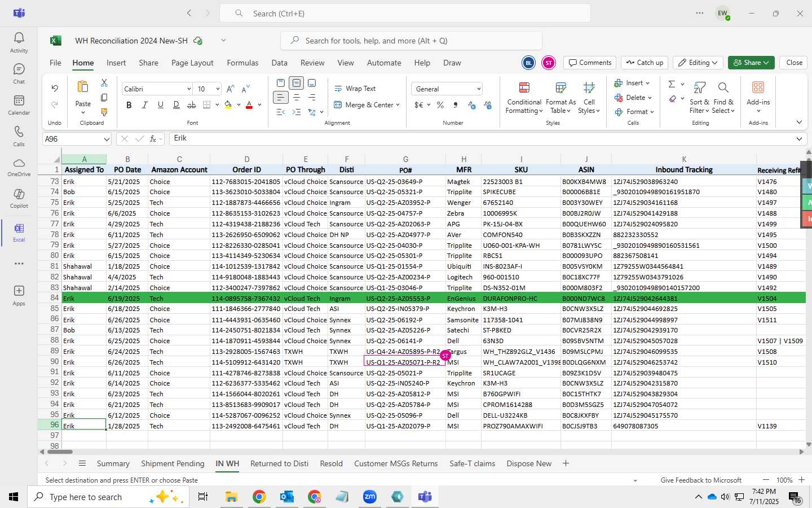Apply Percent Style number format
Screen dimensions: 812x508
coord(440,105)
